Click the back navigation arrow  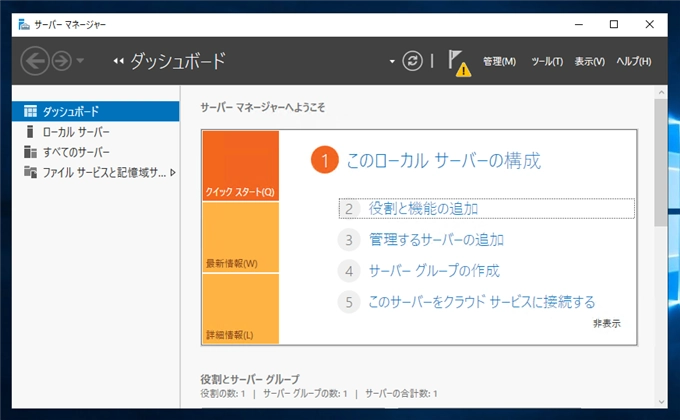click(x=35, y=61)
